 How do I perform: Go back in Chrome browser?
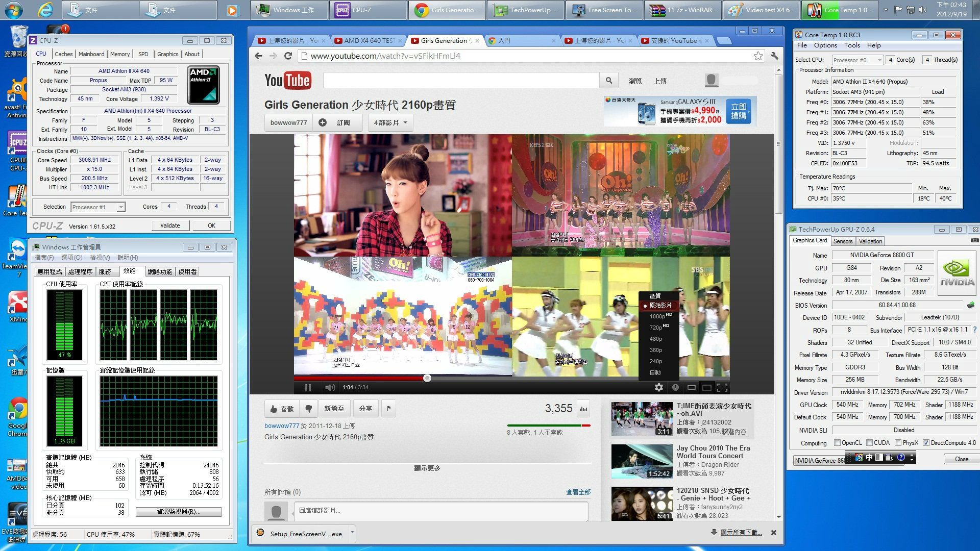[x=258, y=56]
